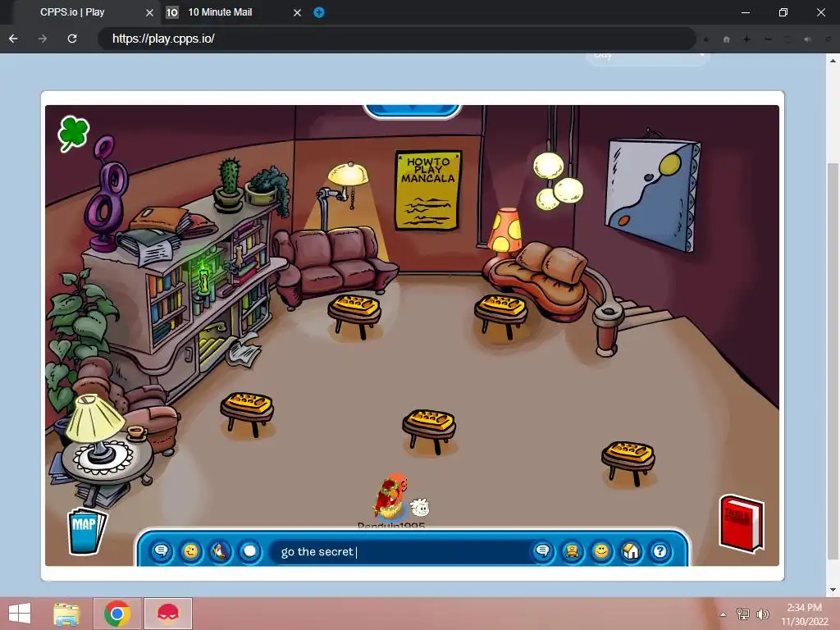This screenshot has width=840, height=630.
Task: Expand the blue pull-down tab at top
Action: [x=412, y=111]
